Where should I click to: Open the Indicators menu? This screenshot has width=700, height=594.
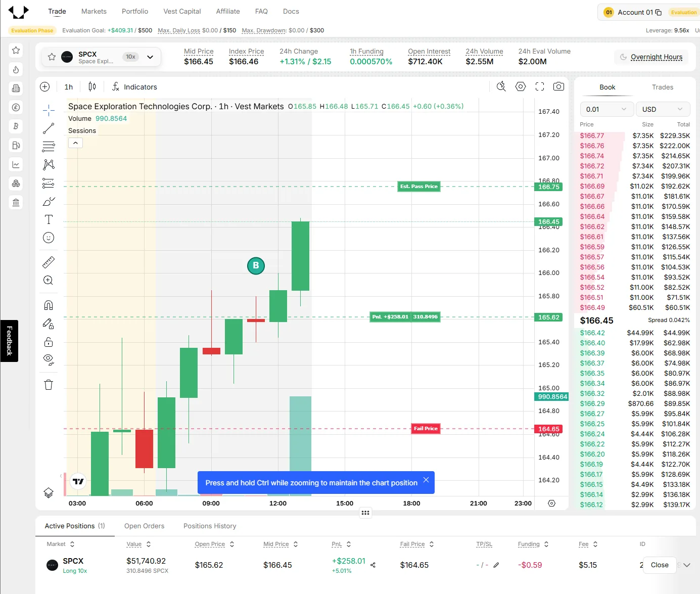click(134, 87)
